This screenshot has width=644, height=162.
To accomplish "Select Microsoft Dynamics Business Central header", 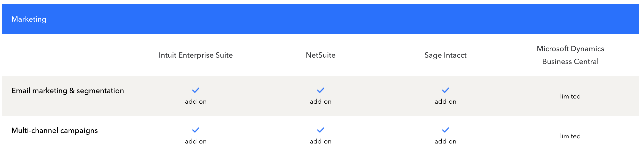I will [x=570, y=55].
